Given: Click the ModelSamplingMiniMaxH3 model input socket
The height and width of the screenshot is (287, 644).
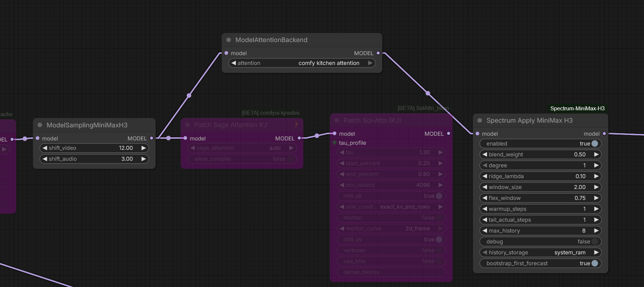Looking at the screenshot, I should coord(37,138).
